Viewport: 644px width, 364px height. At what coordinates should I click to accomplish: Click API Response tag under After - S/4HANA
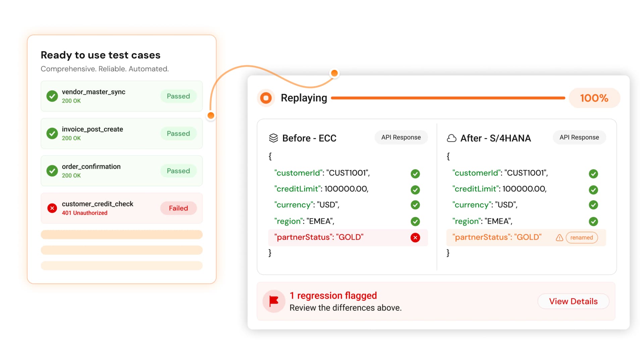[579, 137]
